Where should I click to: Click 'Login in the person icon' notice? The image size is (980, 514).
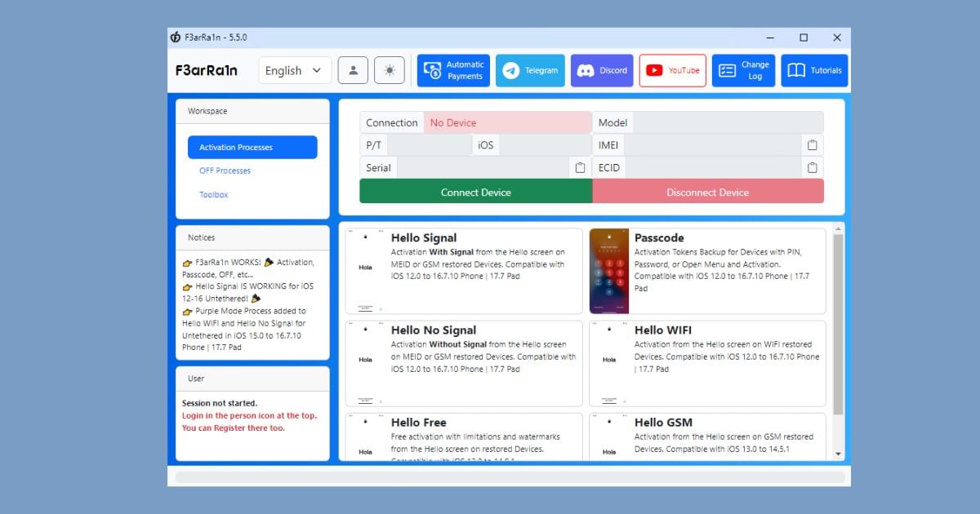click(249, 415)
